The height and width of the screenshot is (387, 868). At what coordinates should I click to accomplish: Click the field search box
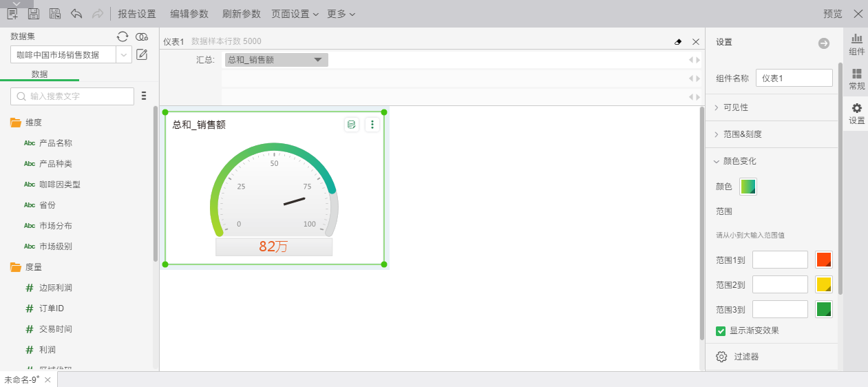click(72, 96)
